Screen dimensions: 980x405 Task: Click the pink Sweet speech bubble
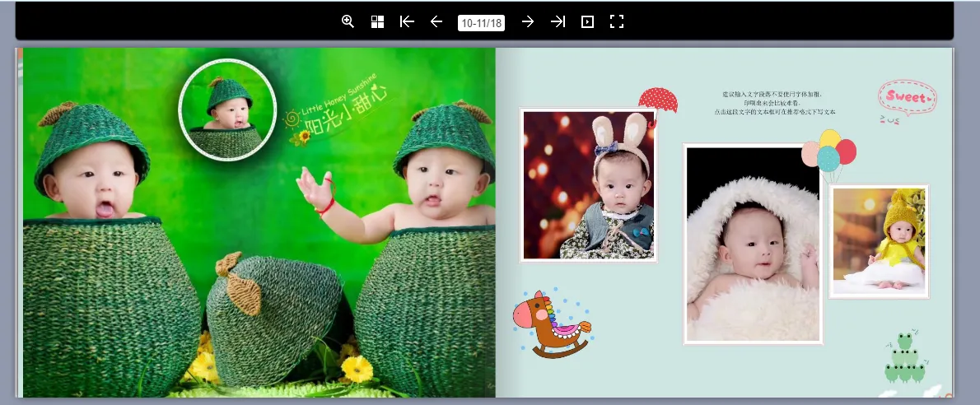coord(907,98)
